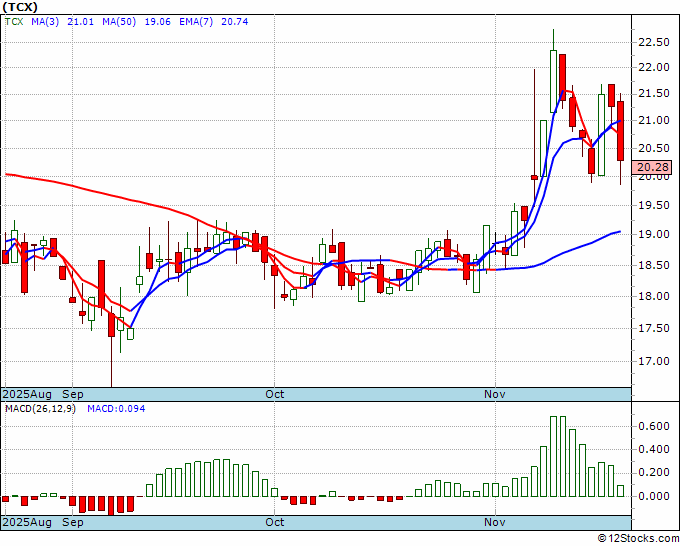Screen dimensions: 680x546
Task: Click the MA(3) legend label
Action: [45, 22]
